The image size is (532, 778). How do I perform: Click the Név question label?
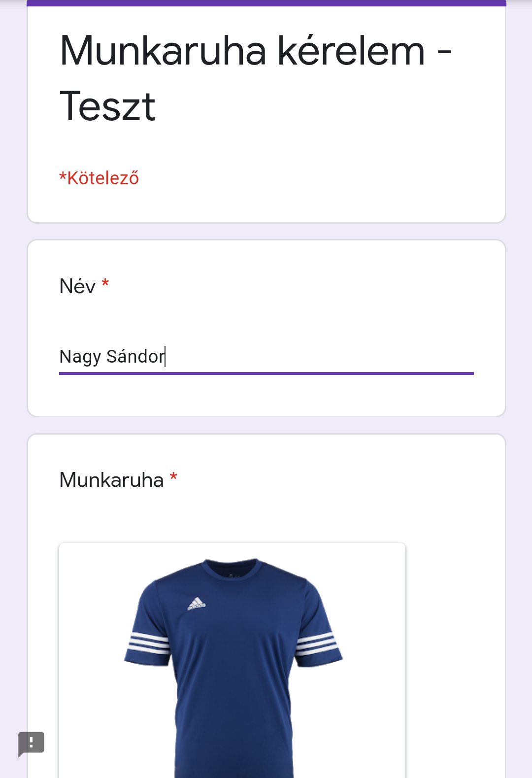tap(77, 286)
